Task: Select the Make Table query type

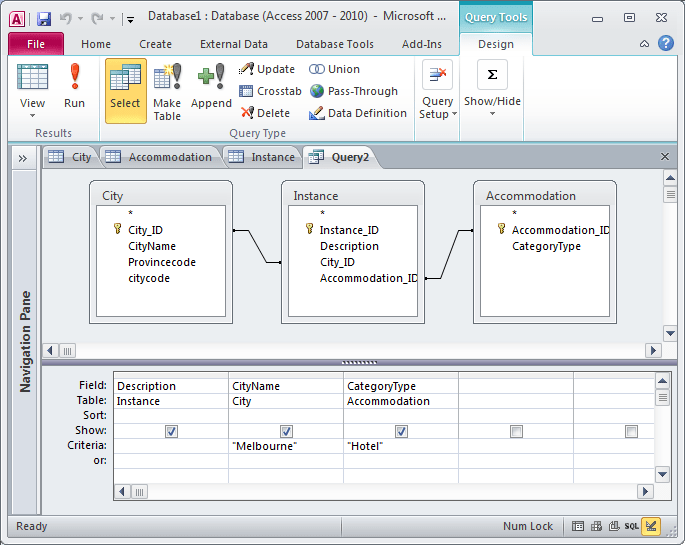Action: (167, 92)
